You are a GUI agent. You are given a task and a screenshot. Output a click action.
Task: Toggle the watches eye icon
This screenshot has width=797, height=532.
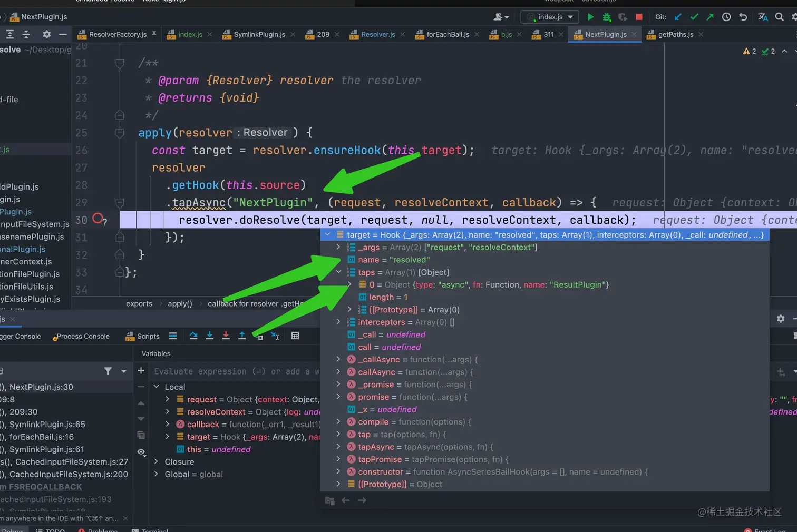tap(141, 452)
